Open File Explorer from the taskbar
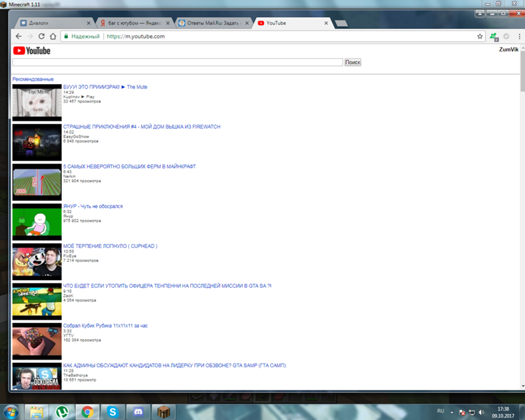Screen dimensions: 525x420 pos(37,411)
